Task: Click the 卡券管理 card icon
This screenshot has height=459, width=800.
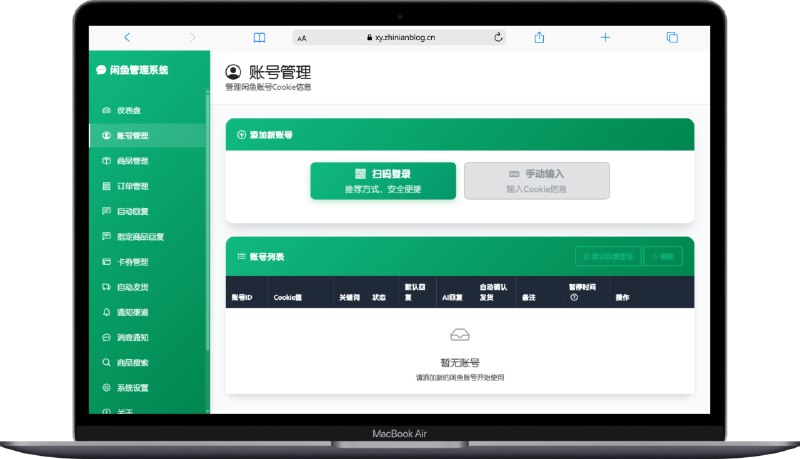Action: click(106, 262)
